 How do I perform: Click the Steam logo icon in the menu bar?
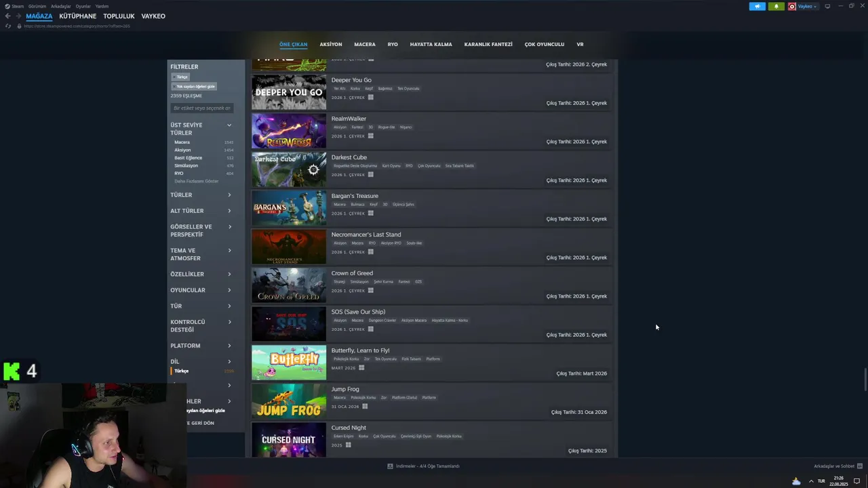click(7, 6)
